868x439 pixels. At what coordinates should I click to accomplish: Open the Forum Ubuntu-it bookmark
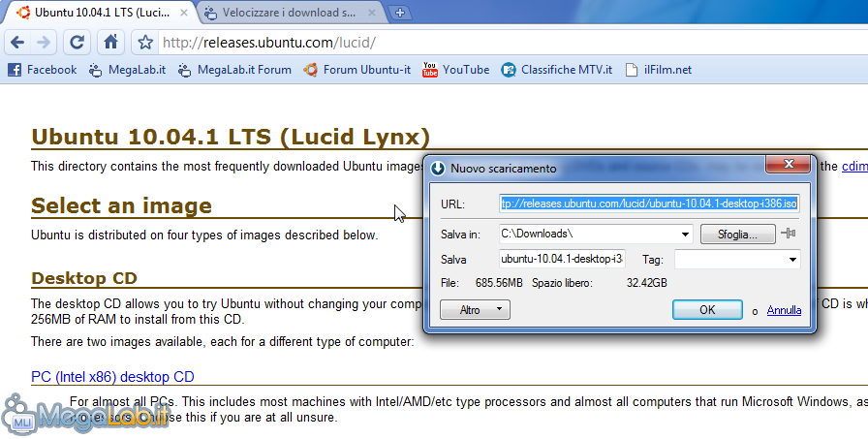(357, 70)
